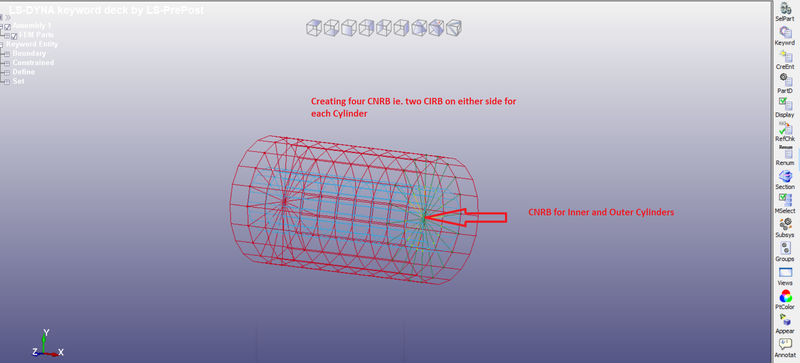Switch to left view cube
The height and width of the screenshot is (363, 800).
point(384,28)
